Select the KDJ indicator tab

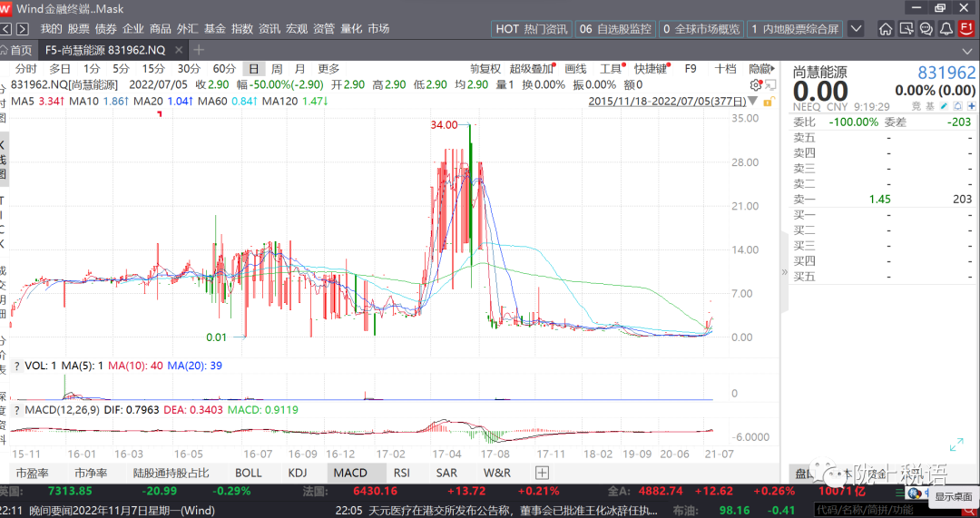pos(298,473)
